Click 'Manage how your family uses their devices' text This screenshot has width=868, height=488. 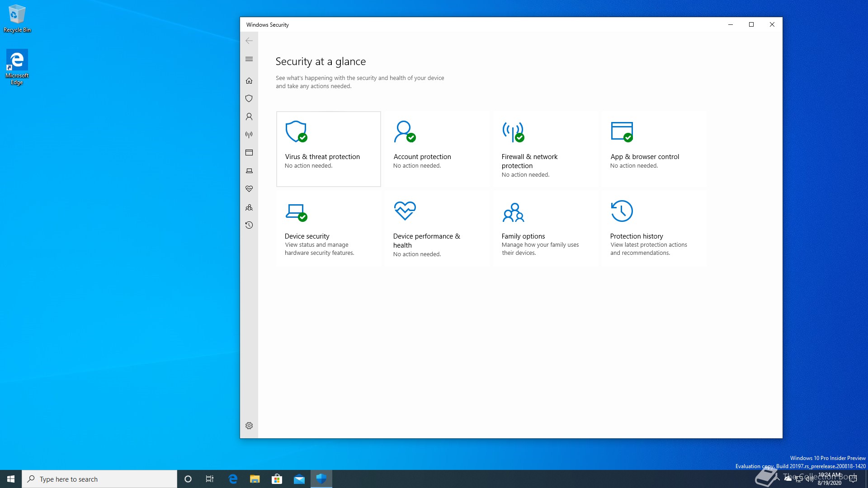tap(540, 249)
